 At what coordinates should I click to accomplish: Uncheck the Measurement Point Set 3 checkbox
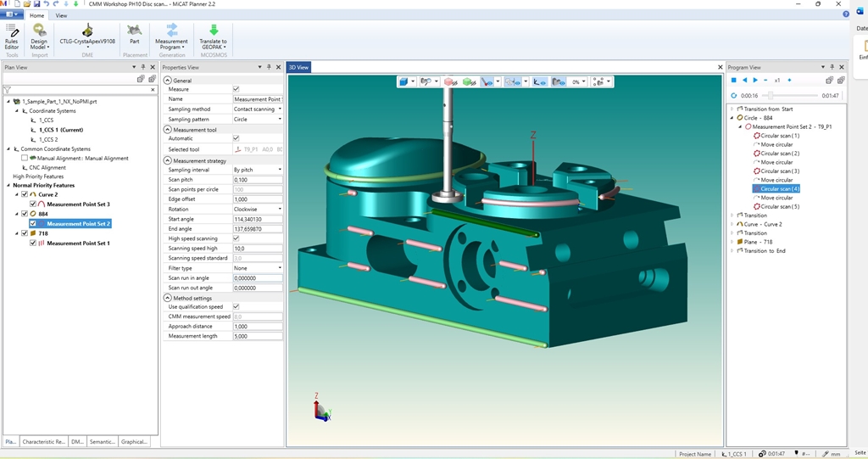click(33, 204)
